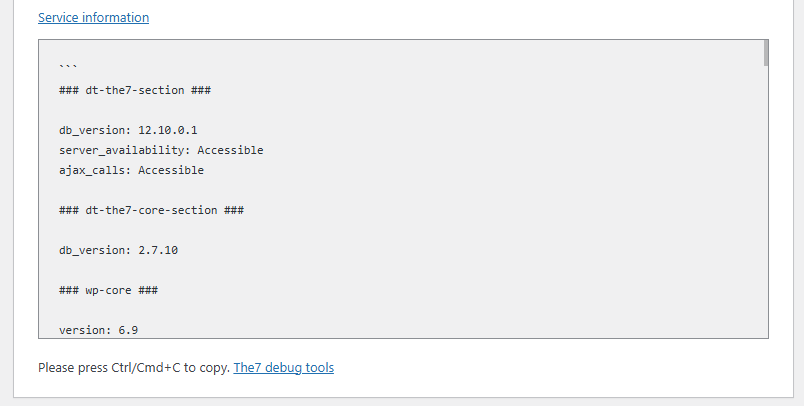This screenshot has height=406, width=804.
Task: Click 'Accessible' value after server_availability
Action: 230,150
